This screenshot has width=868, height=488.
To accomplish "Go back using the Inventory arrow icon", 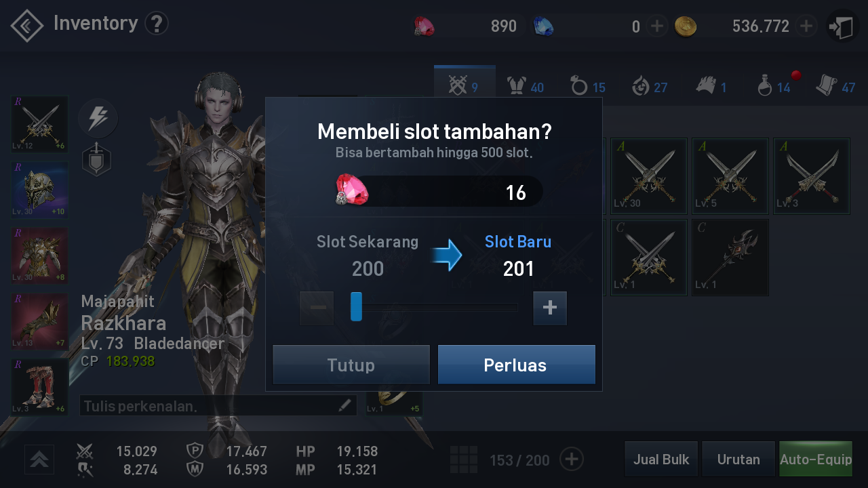I will pyautogui.click(x=27, y=26).
